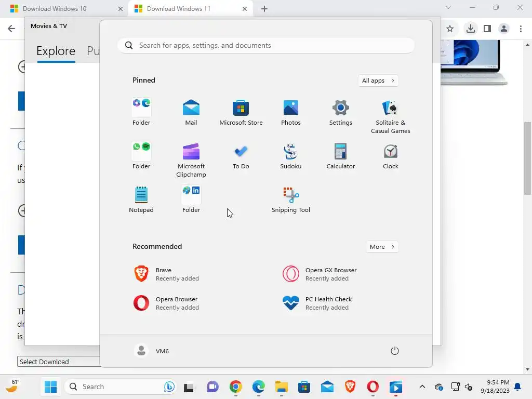Open the pinned folder with WhatsApp and Spotify

pyautogui.click(x=141, y=156)
